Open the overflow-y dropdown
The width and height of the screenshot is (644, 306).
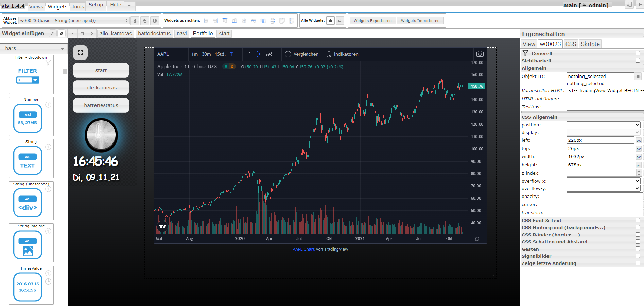click(603, 188)
